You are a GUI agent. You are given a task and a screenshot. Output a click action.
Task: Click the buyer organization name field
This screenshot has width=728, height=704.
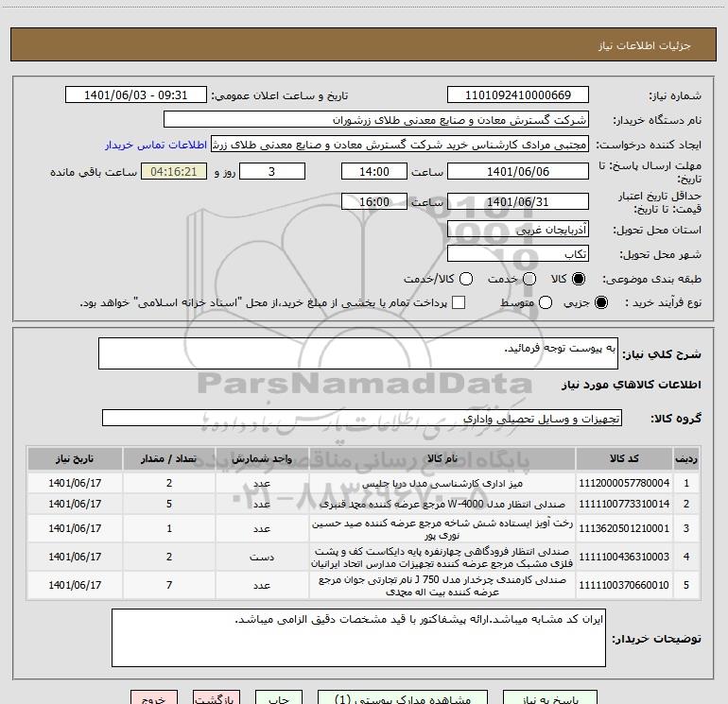376,120
